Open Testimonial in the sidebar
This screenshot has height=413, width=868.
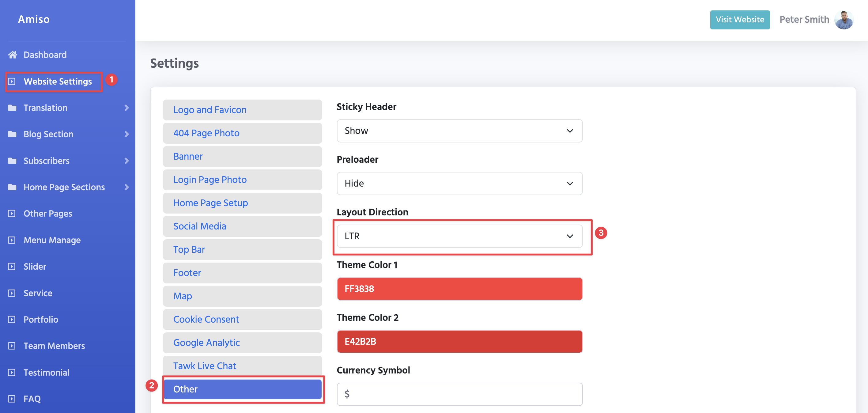(x=47, y=372)
